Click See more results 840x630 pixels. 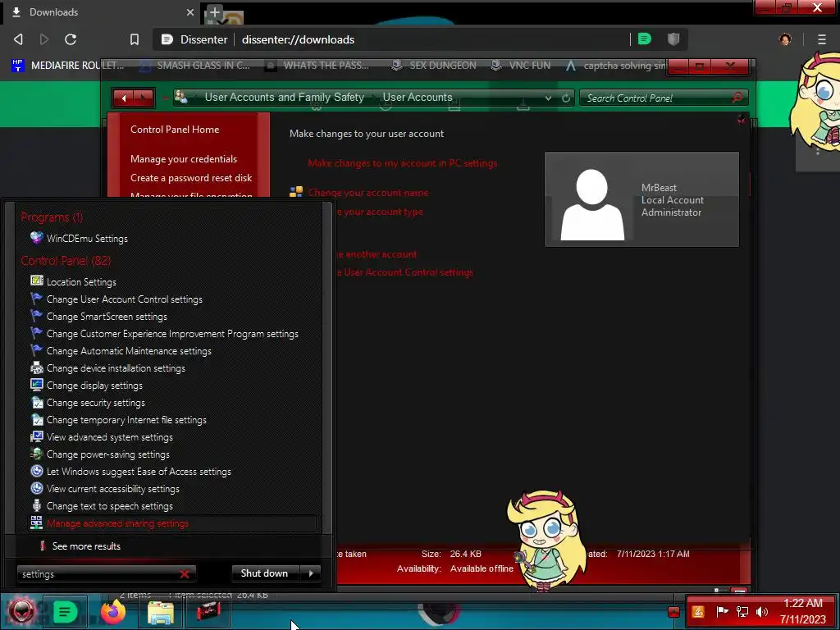tap(85, 546)
